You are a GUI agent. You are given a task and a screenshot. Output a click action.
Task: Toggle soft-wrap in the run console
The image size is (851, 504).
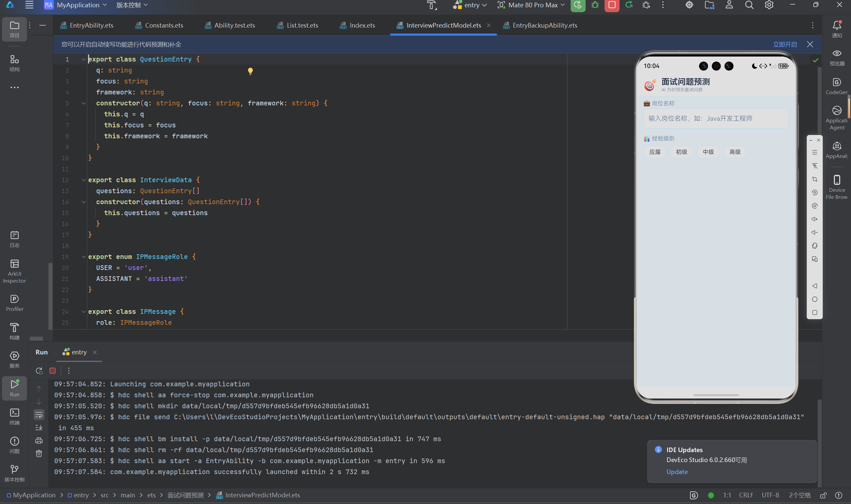click(x=39, y=414)
